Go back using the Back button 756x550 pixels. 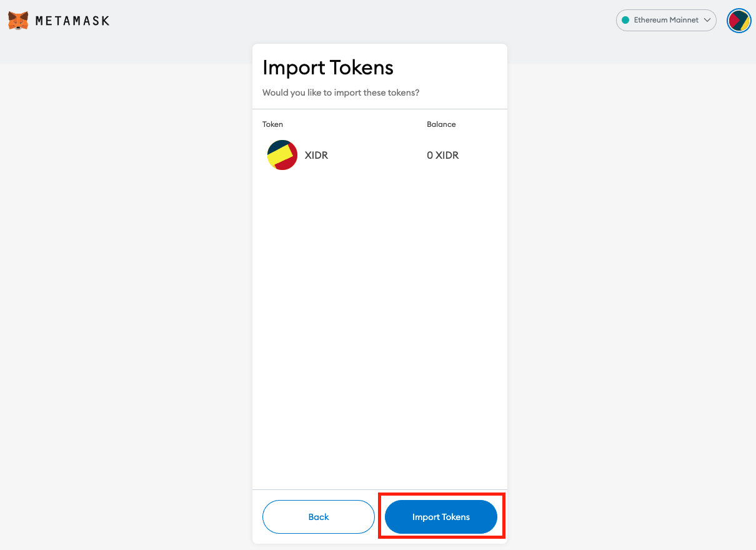(x=319, y=517)
